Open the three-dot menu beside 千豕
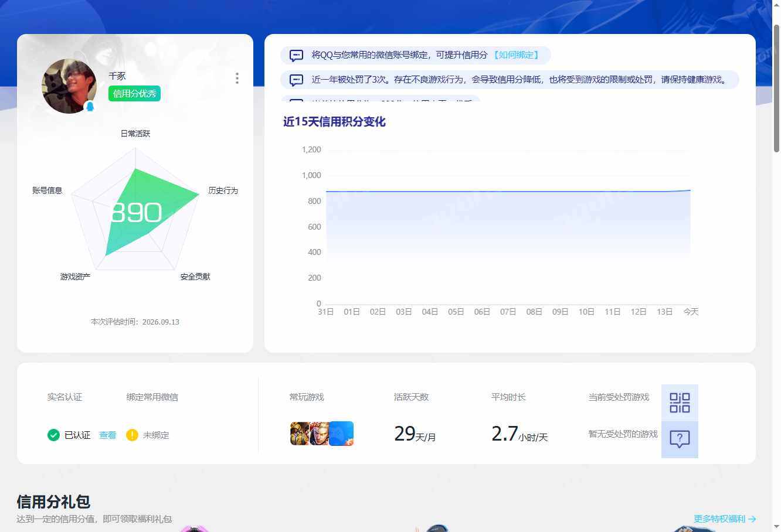 pyautogui.click(x=237, y=79)
